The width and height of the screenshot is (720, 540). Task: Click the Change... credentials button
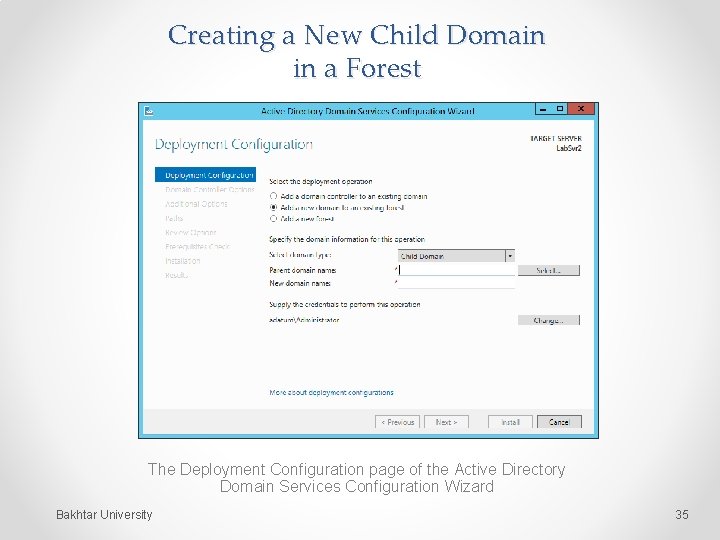(549, 320)
